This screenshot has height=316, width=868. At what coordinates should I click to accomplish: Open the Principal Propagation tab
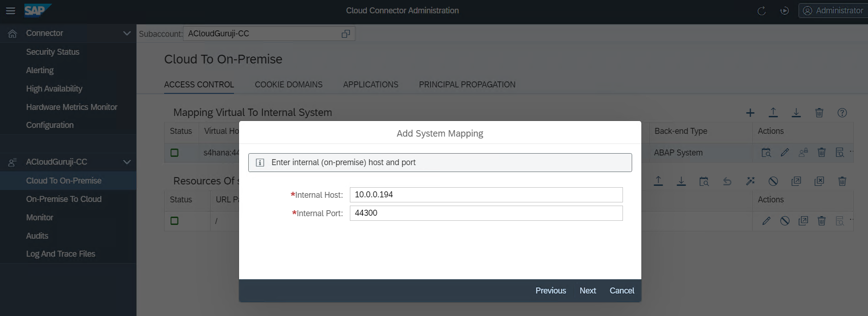pos(467,85)
